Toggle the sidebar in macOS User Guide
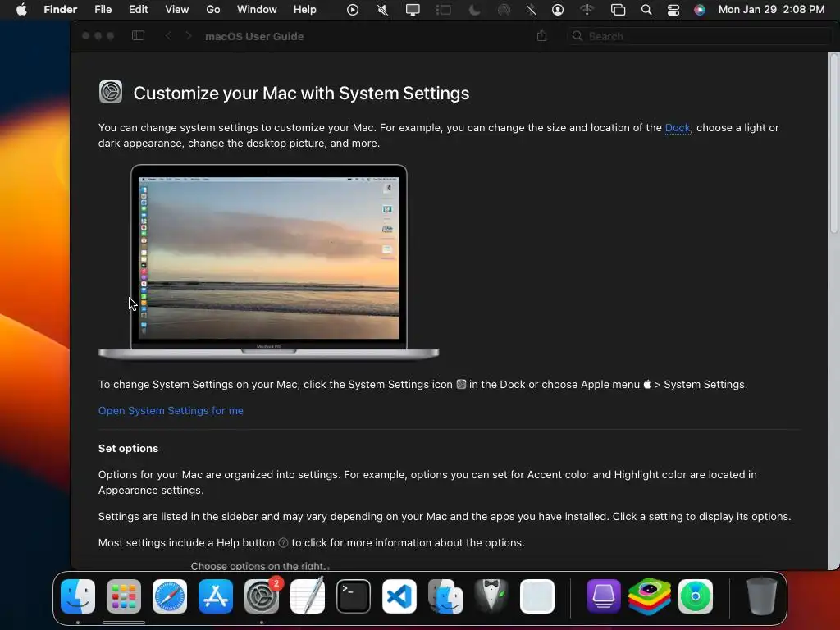Viewport: 840px width, 630px height. point(138,36)
